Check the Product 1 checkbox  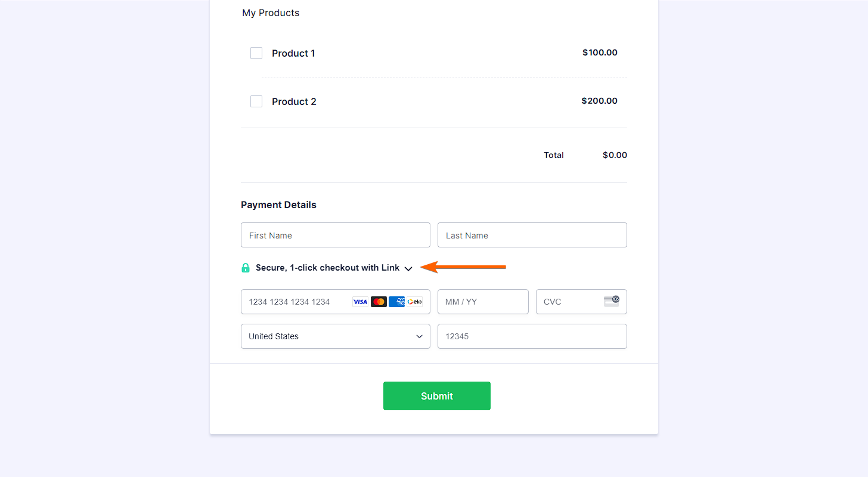[256, 53]
